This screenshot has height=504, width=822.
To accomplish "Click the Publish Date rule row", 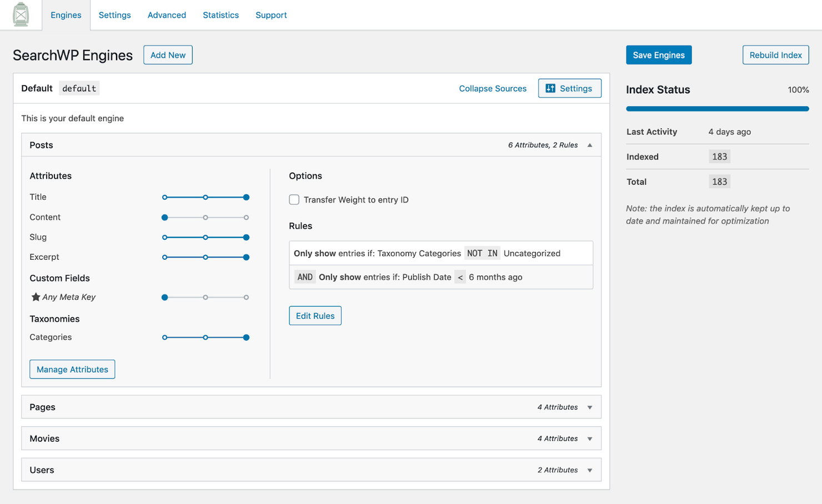I will (x=441, y=277).
